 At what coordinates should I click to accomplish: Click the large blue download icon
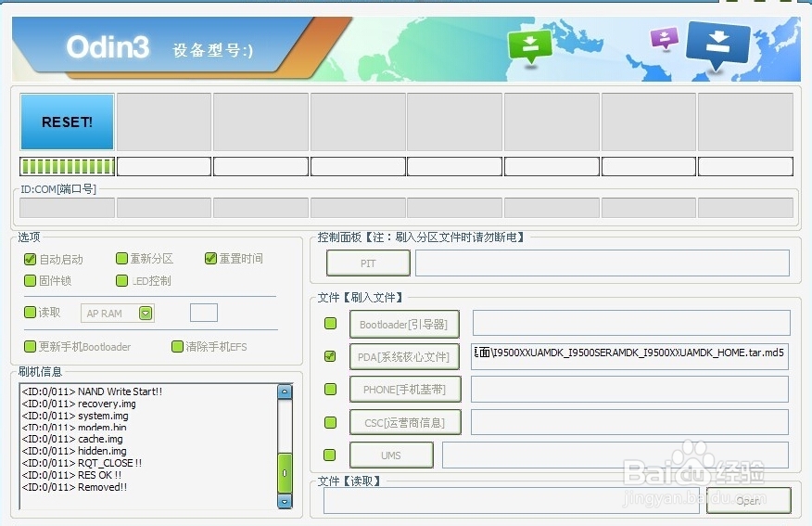(x=717, y=45)
